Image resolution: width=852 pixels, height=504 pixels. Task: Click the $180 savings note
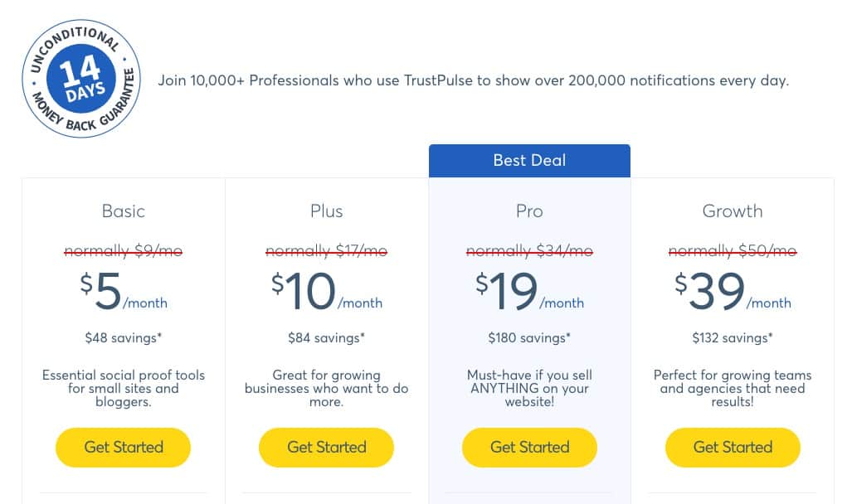(530, 338)
